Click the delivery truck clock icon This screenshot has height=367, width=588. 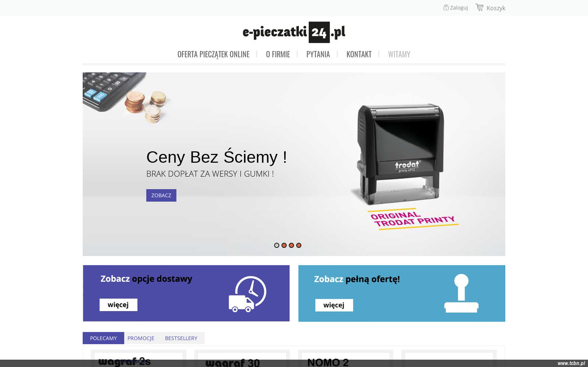coord(247,294)
